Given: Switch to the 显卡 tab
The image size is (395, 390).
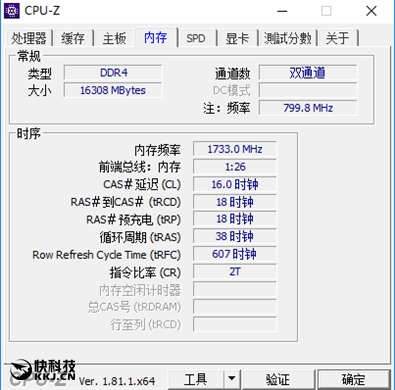Looking at the screenshot, I should tap(237, 38).
